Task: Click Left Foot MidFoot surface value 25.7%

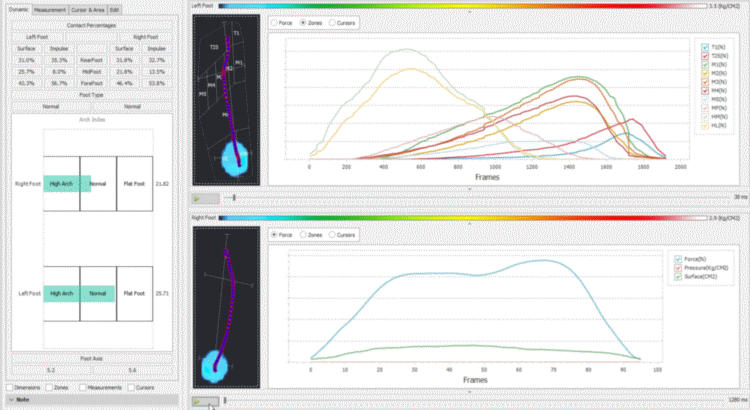Action: [x=26, y=72]
